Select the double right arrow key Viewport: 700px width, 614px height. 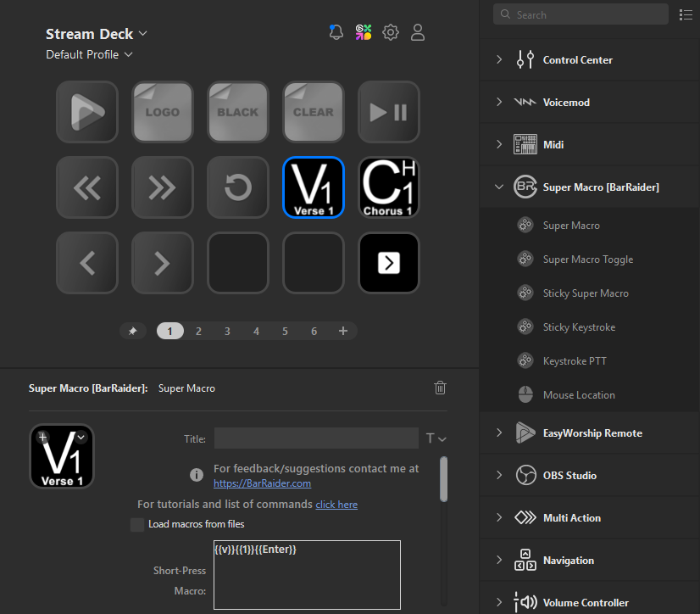coord(163,187)
